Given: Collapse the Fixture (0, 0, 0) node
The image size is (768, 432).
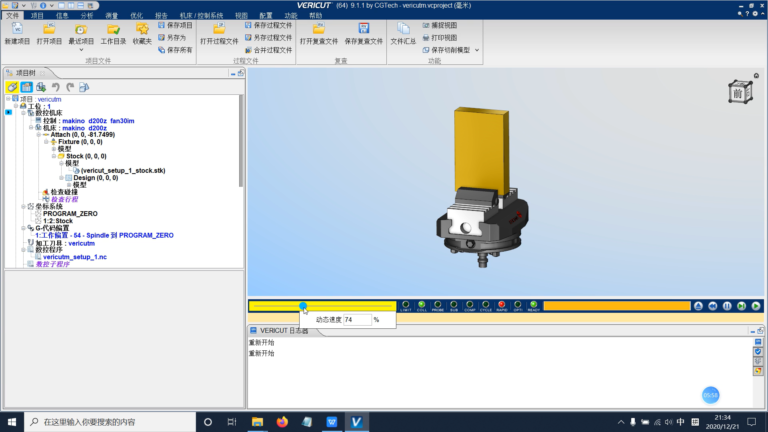Looking at the screenshot, I should [x=46, y=142].
